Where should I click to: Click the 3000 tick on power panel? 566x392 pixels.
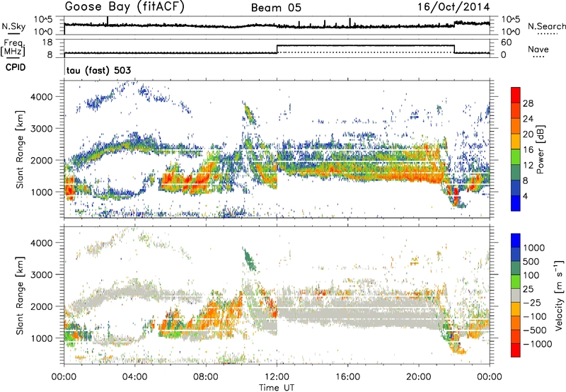(41, 129)
